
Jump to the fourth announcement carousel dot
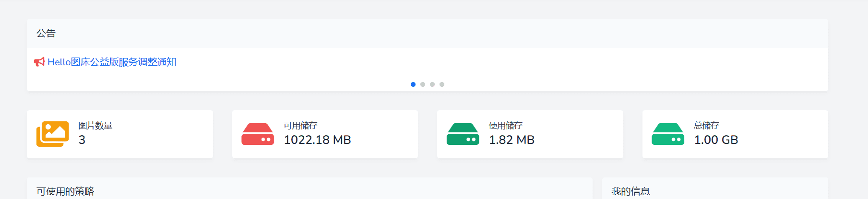pyautogui.click(x=442, y=84)
